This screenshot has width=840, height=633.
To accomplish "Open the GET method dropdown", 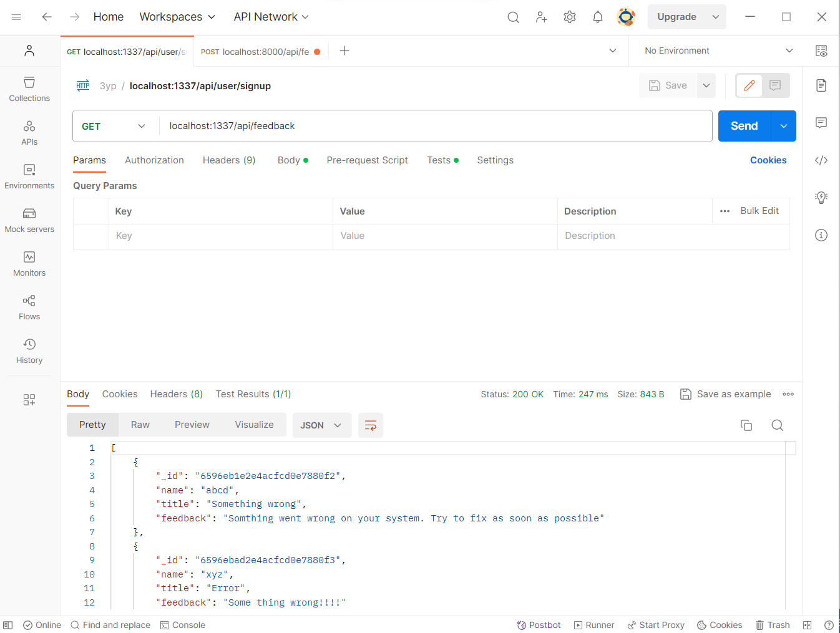I will pyautogui.click(x=114, y=126).
